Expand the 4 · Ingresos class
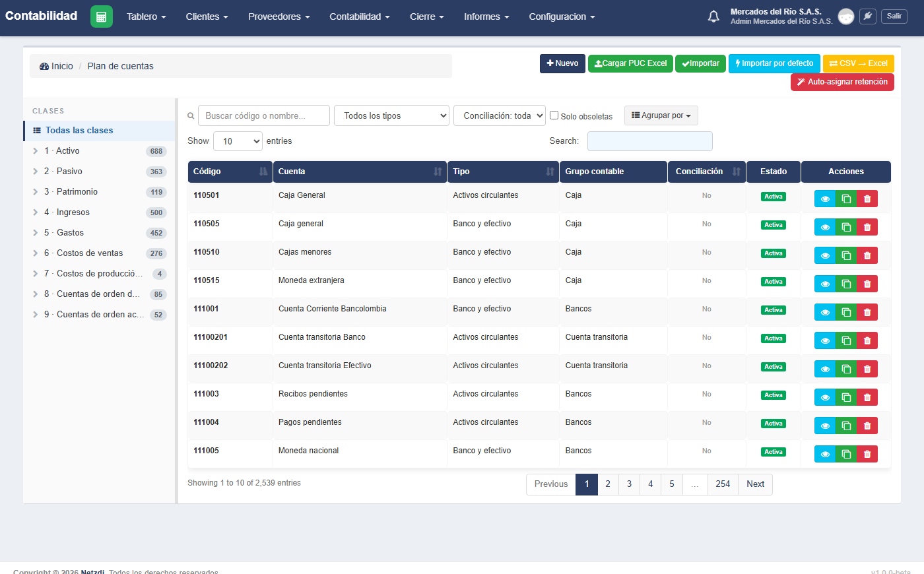Viewport: 924px width, 574px height. [36, 212]
